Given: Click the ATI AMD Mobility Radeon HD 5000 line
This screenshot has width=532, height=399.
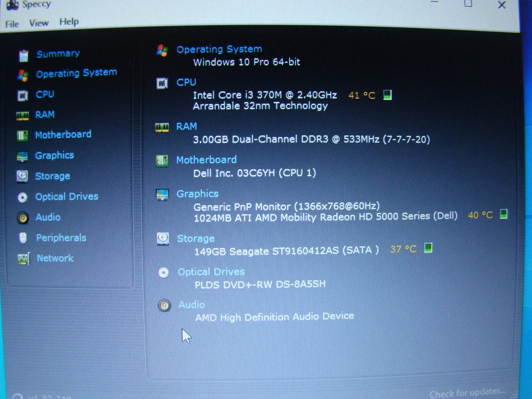Looking at the screenshot, I should click(x=326, y=217).
